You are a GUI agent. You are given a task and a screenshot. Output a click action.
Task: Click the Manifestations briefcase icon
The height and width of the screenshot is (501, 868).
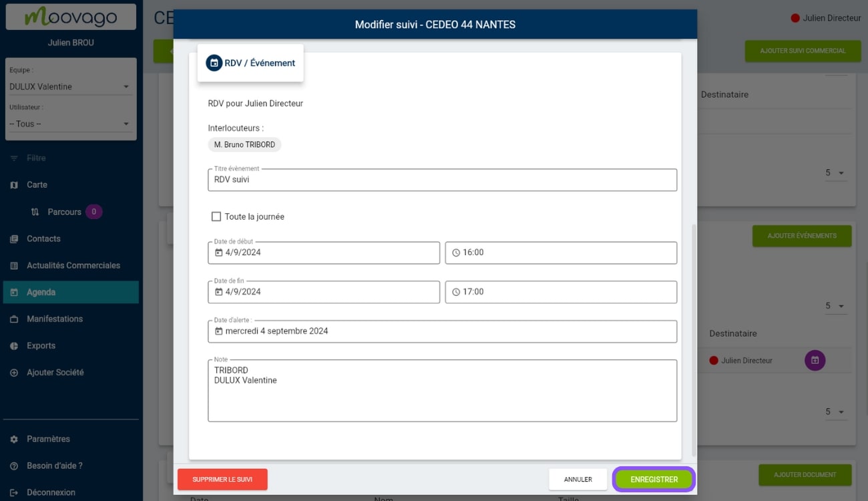point(14,319)
